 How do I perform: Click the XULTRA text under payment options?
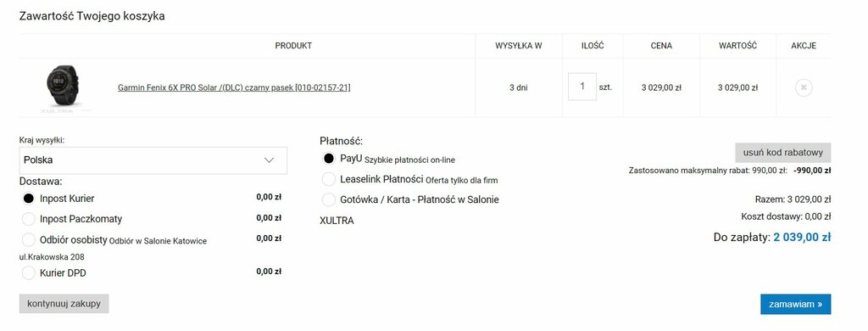point(337,221)
